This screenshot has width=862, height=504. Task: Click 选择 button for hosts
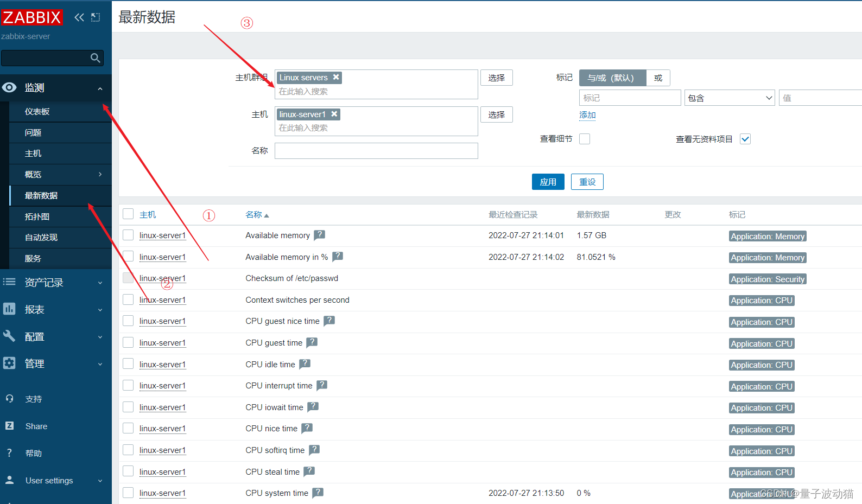click(x=496, y=114)
